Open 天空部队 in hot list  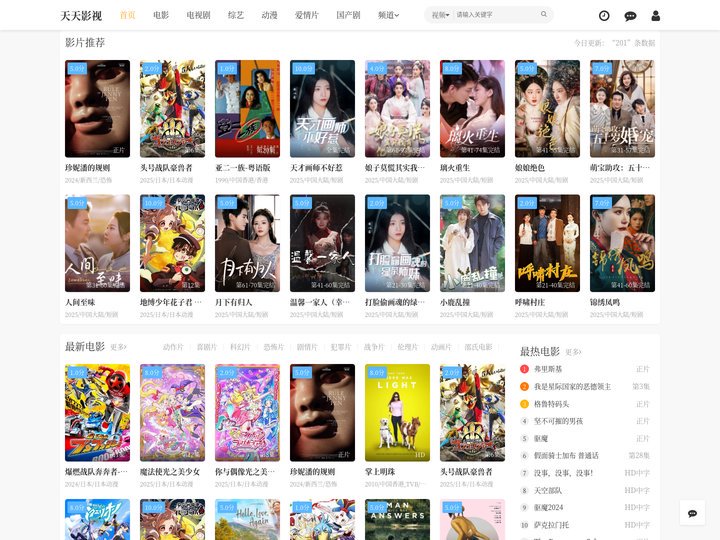[x=548, y=490]
